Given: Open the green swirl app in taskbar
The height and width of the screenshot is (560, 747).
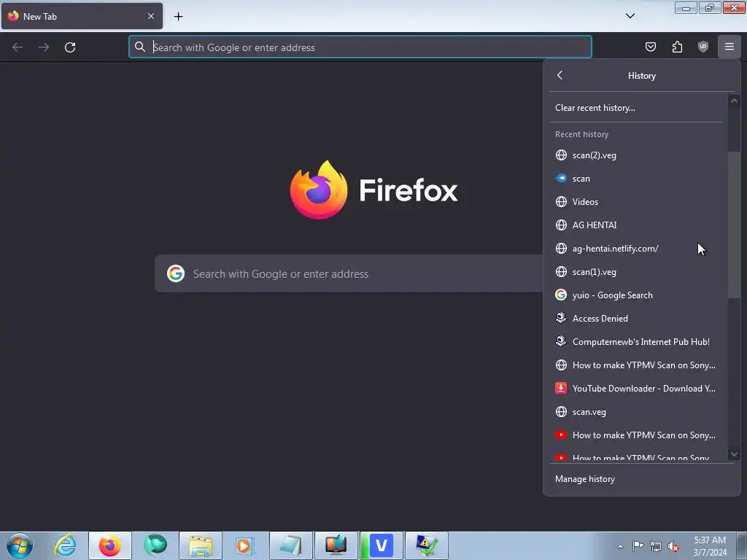Looking at the screenshot, I should click(155, 545).
